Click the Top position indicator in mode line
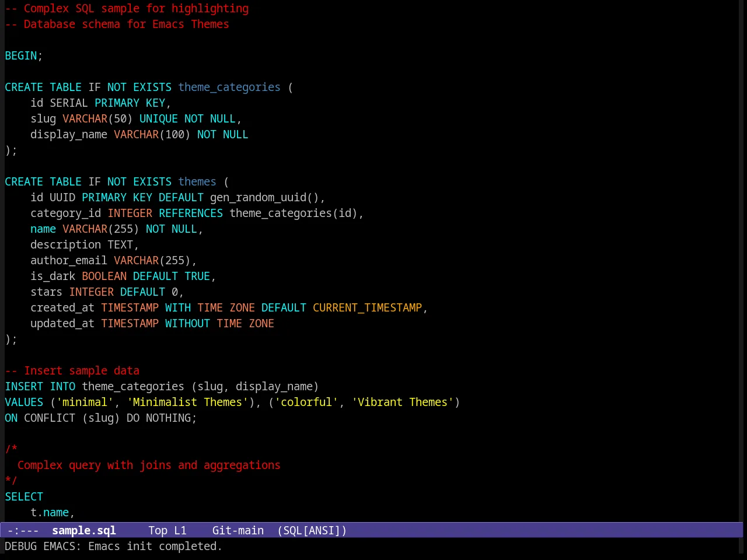 (158, 530)
